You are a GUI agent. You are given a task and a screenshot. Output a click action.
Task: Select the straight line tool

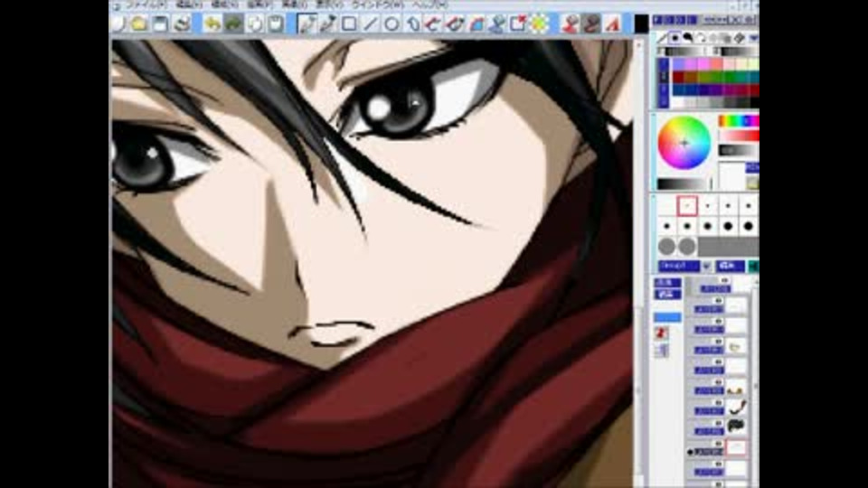click(371, 23)
